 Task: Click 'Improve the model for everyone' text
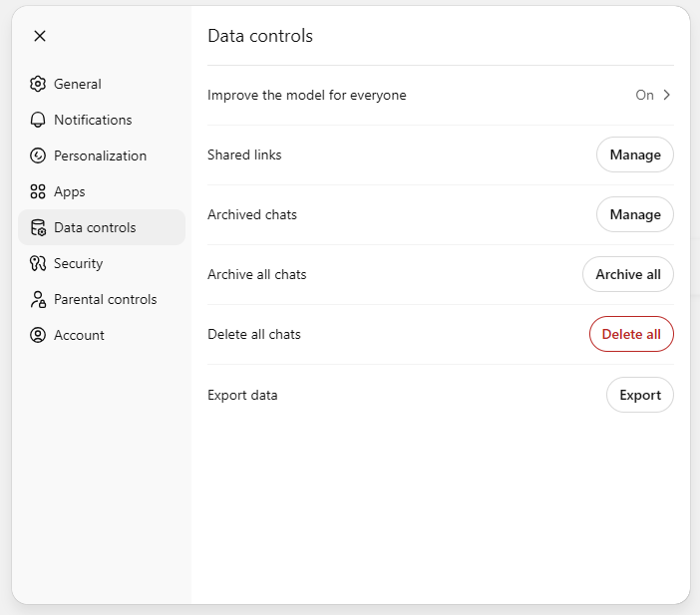tap(307, 95)
